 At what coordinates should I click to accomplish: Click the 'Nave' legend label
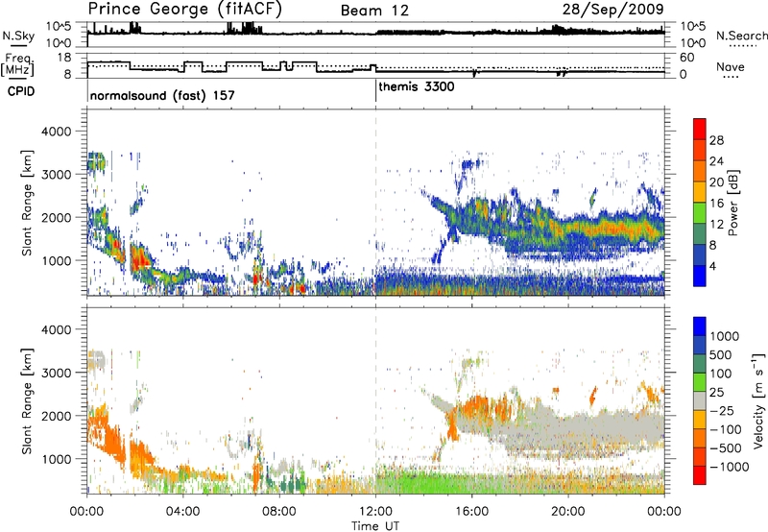pos(730,67)
